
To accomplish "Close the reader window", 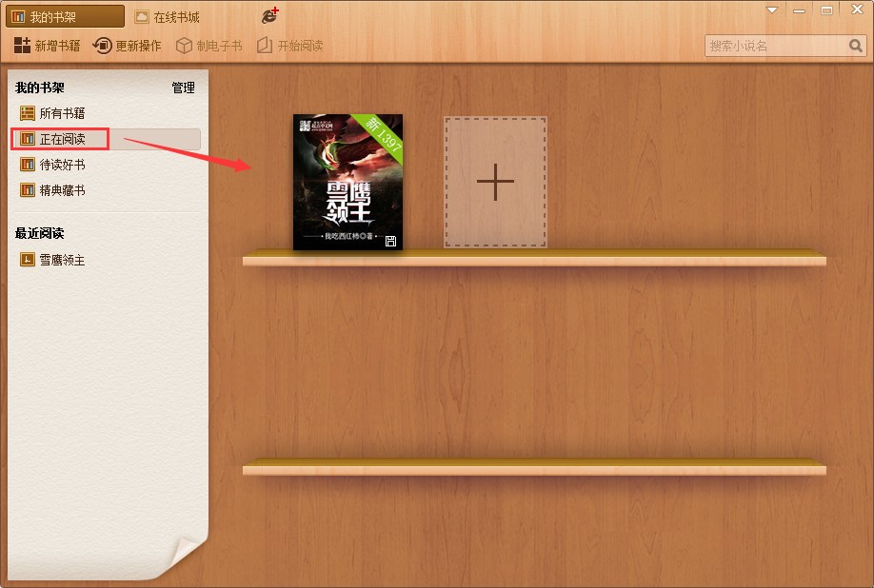I will click(857, 9).
